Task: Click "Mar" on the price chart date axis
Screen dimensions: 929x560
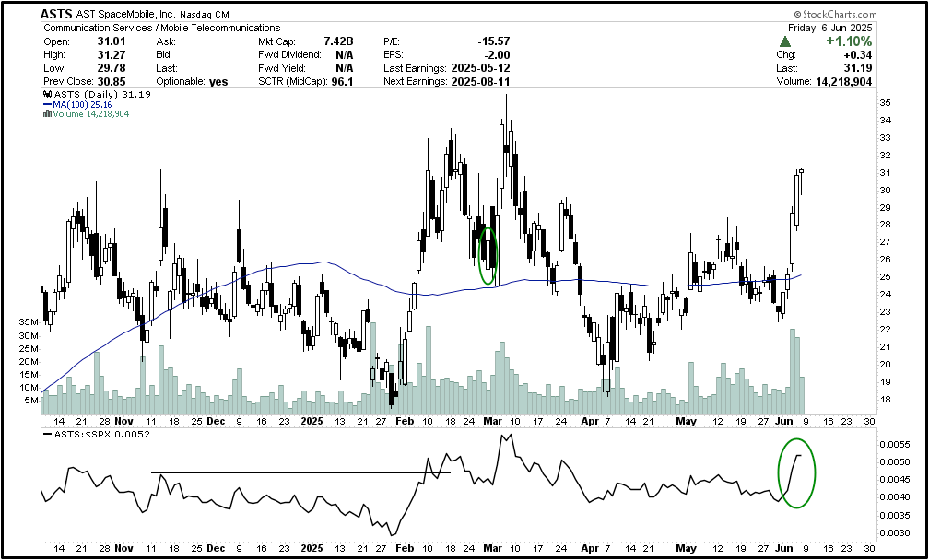Action: click(x=493, y=422)
